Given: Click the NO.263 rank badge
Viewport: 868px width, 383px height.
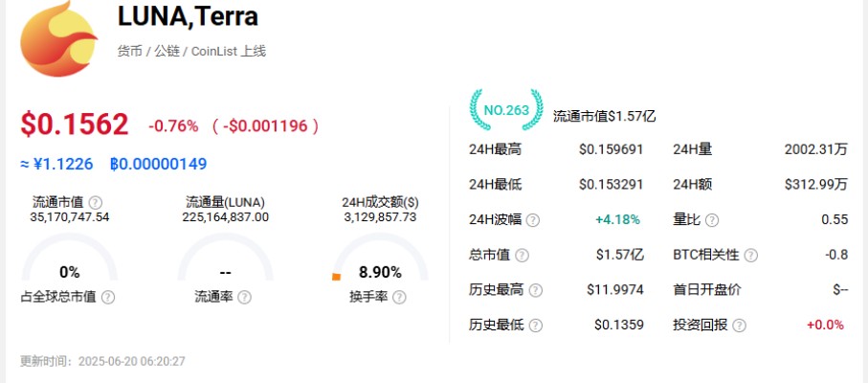Looking at the screenshot, I should coord(506,109).
